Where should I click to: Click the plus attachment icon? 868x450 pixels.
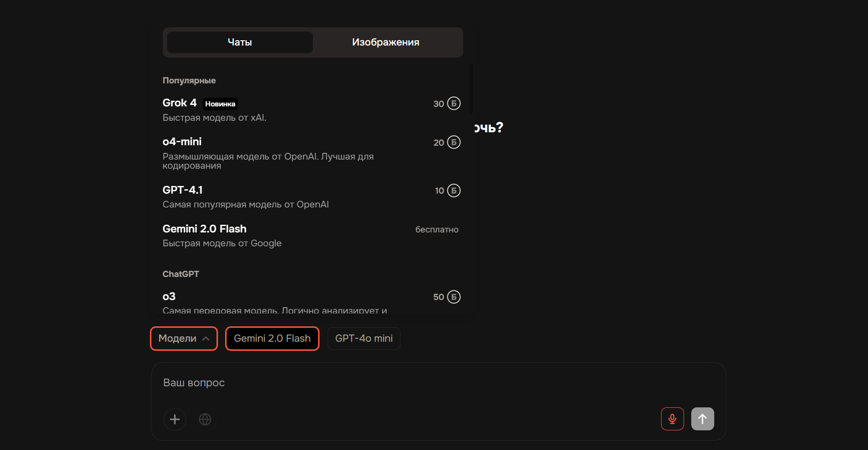pyautogui.click(x=175, y=419)
